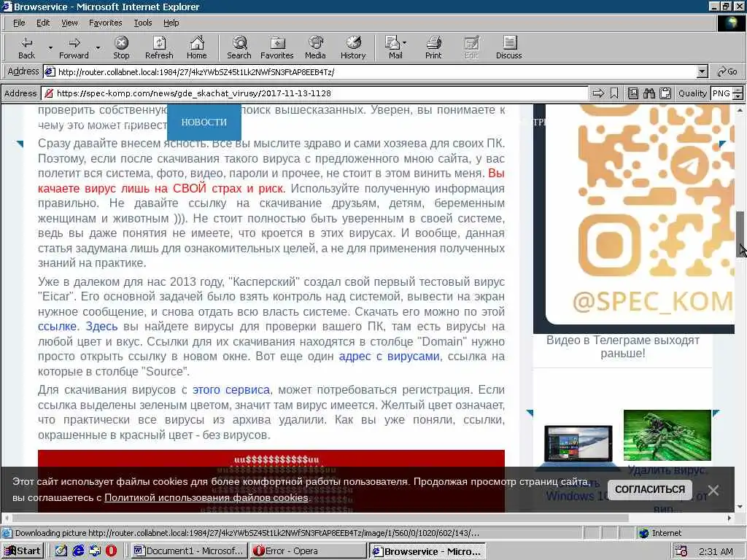Screen dimensions: 747x560
Task: Open the Media toolbar icon
Action: click(315, 47)
